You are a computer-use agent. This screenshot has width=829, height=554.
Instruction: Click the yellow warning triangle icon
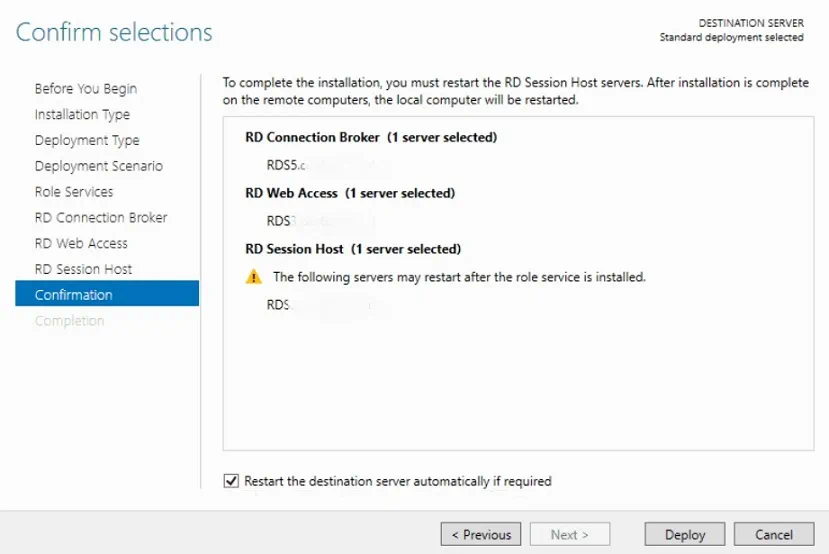click(254, 277)
